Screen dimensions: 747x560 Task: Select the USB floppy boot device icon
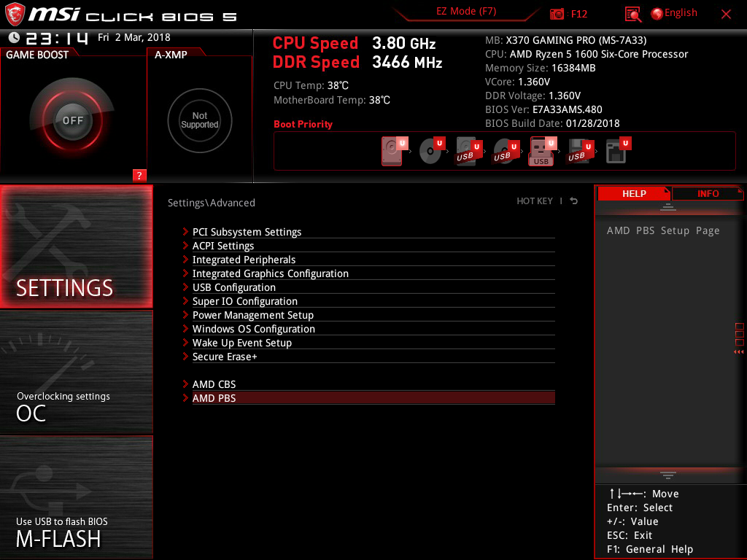[x=580, y=151]
